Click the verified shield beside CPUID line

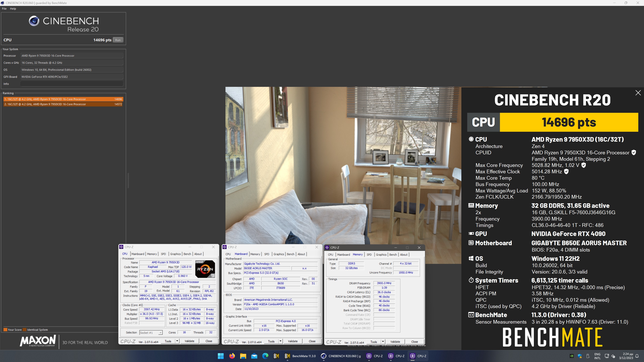pyautogui.click(x=634, y=153)
